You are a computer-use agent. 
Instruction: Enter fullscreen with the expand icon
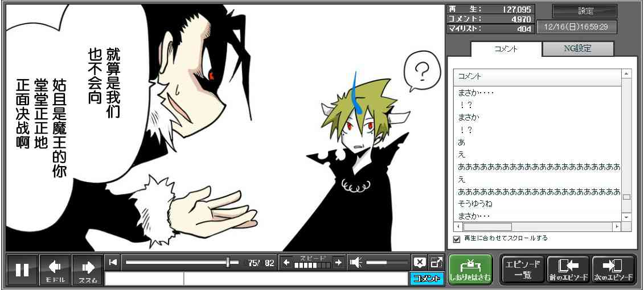coord(436,262)
